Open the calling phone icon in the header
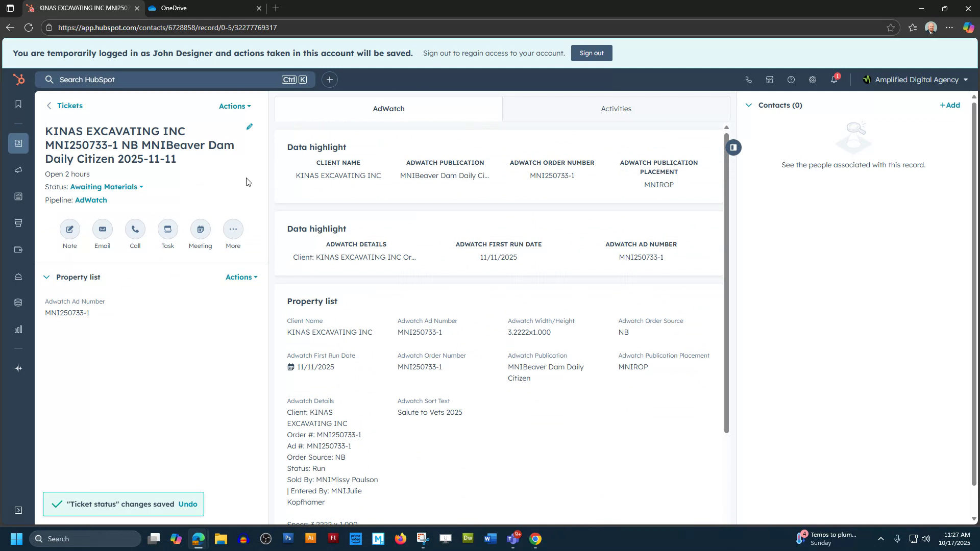The height and width of the screenshot is (551, 980). (748, 80)
